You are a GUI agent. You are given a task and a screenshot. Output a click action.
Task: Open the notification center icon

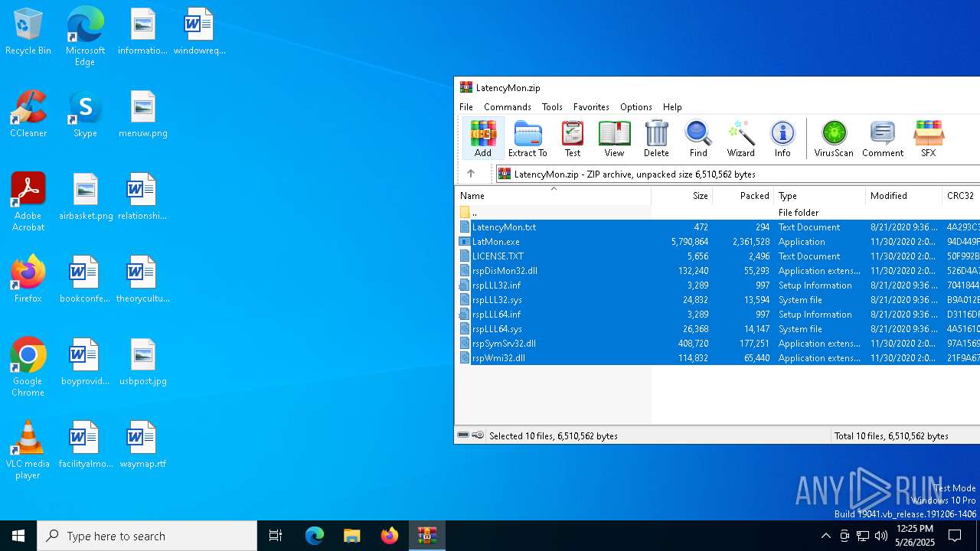[x=955, y=536]
